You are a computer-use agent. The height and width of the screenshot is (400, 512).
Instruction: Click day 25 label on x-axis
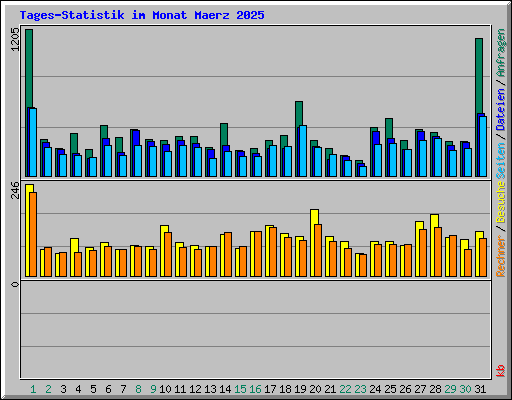pyautogui.click(x=390, y=389)
